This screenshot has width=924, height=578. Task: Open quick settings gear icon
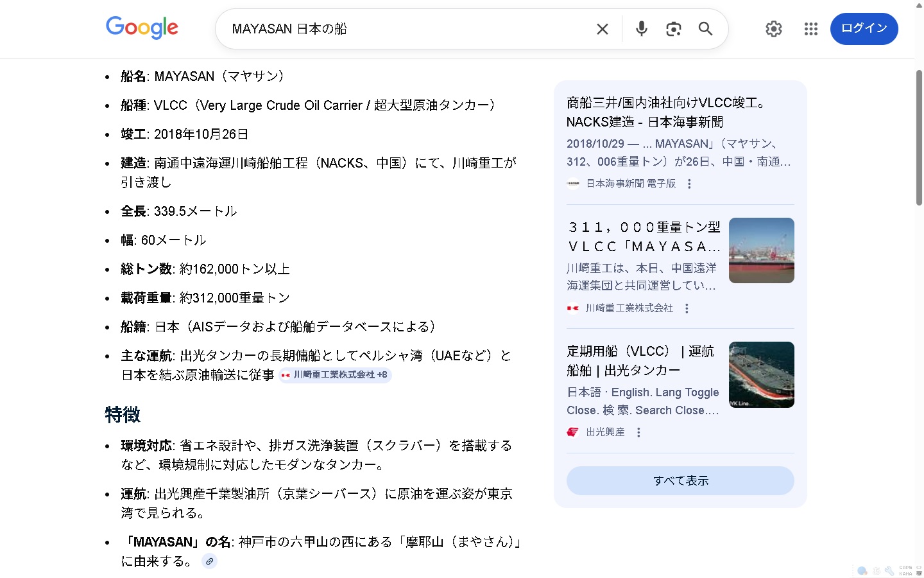click(x=773, y=29)
